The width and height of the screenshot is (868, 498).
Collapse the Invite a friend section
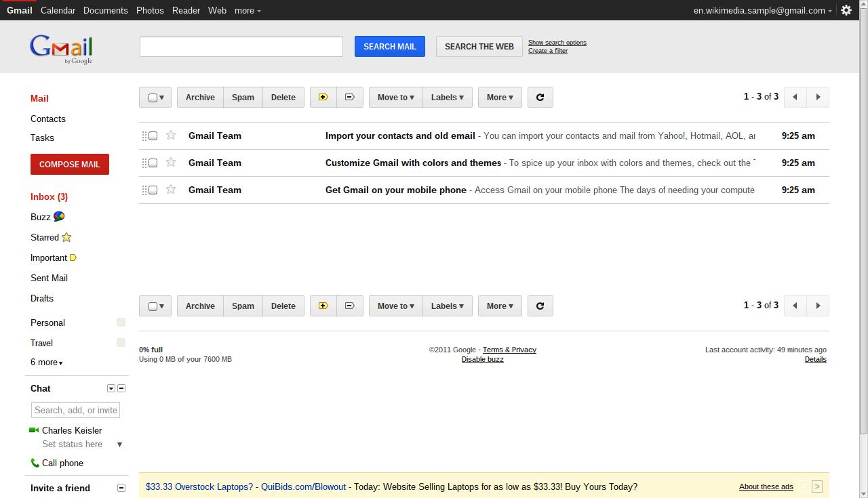[121, 488]
